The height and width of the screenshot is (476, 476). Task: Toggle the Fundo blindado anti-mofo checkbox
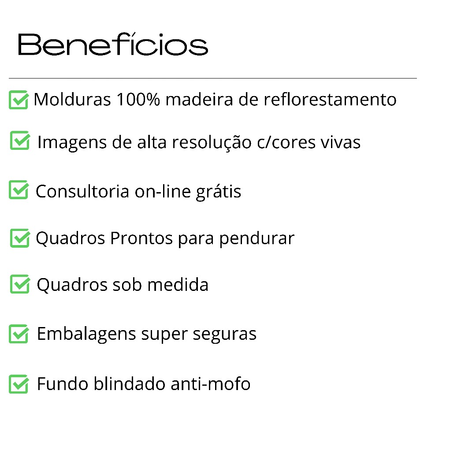[19, 384]
